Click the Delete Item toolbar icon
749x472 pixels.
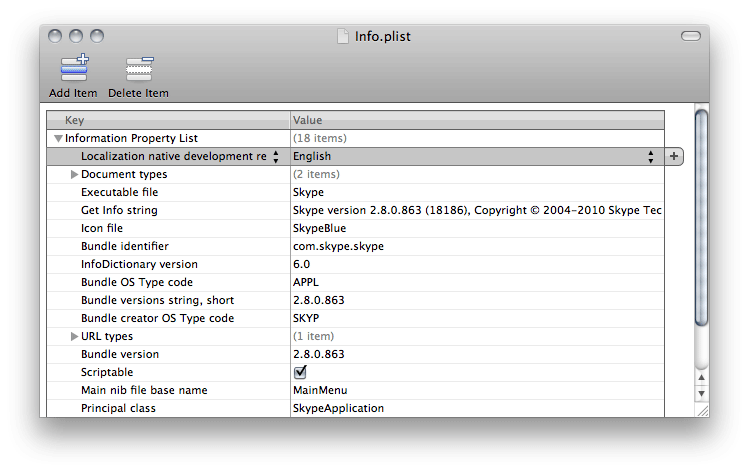(139, 69)
